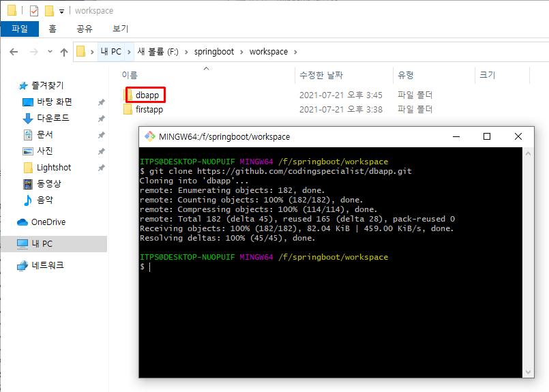
Task: Expand chevron after workspace breadcrumb
Action: click(295, 52)
